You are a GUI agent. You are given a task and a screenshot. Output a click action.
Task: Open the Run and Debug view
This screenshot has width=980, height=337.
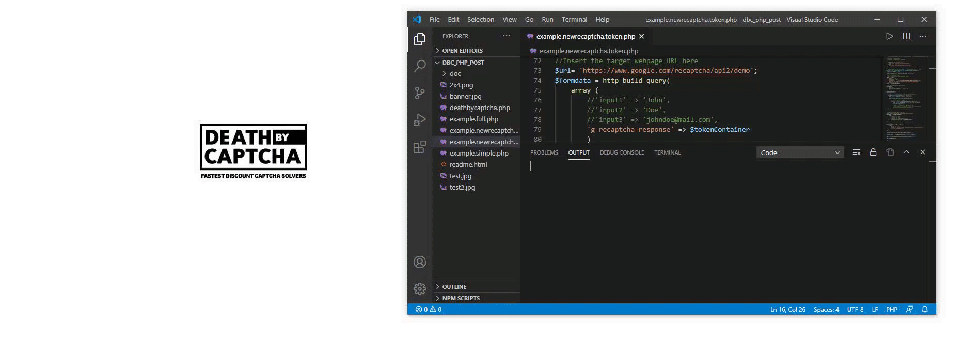pyautogui.click(x=420, y=120)
